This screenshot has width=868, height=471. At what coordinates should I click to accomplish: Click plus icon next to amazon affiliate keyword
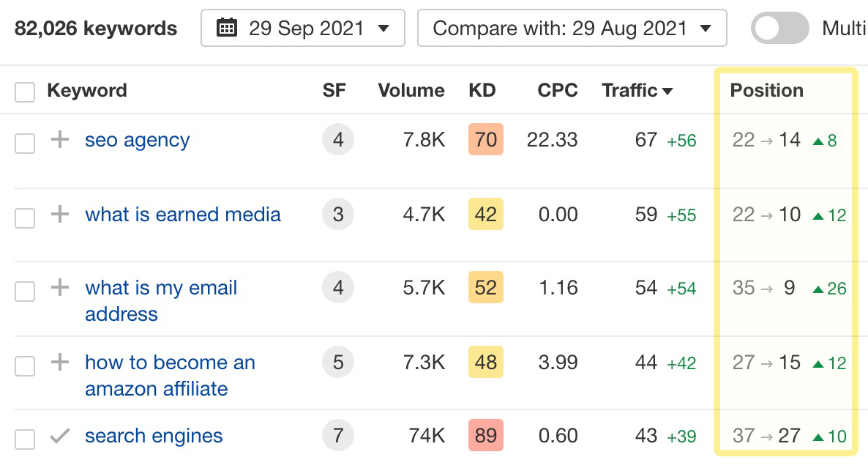click(60, 362)
